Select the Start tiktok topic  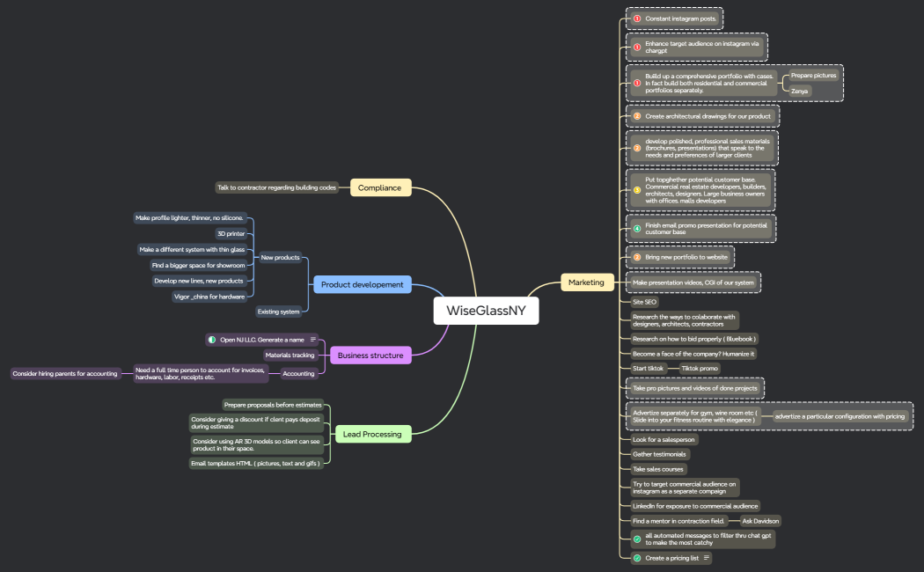click(648, 368)
